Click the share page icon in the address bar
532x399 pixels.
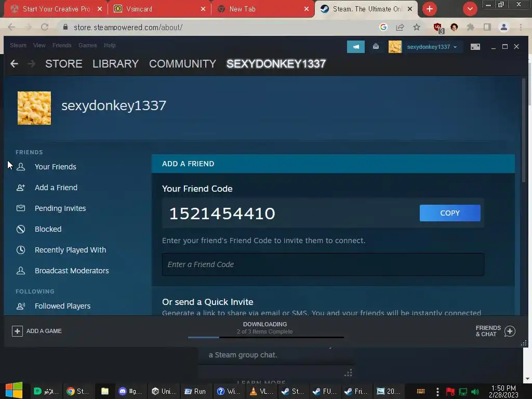click(x=400, y=27)
